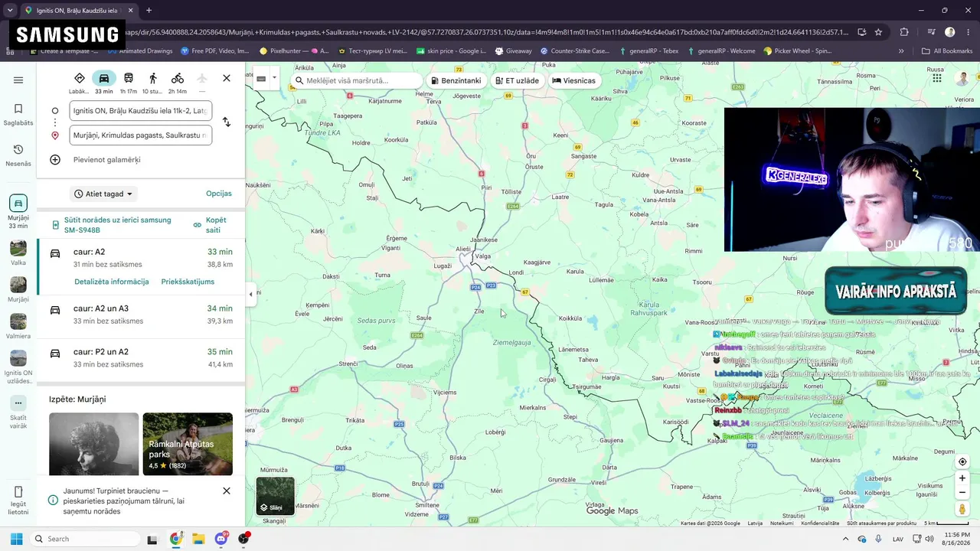Show more bookmarks with the chevron
980x551 pixels.
tap(901, 51)
